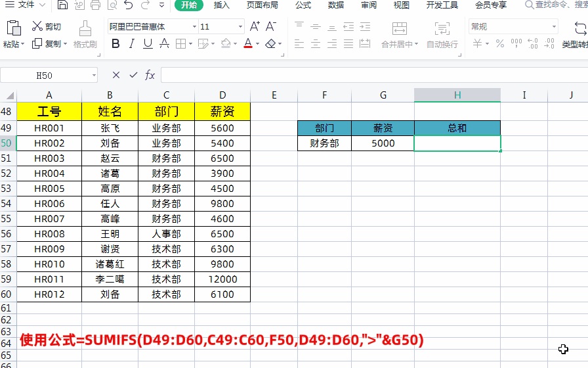Switch to the Formulas (公式) tab
This screenshot has height=368, width=588.
pyautogui.click(x=303, y=5)
